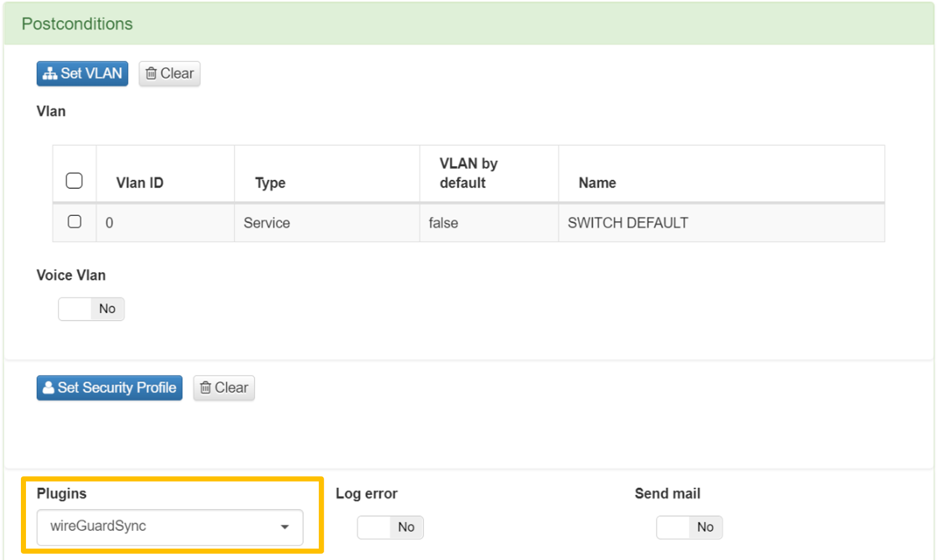This screenshot has height=560, width=938.
Task: Click the VLAN by default column header
Action: click(x=468, y=173)
